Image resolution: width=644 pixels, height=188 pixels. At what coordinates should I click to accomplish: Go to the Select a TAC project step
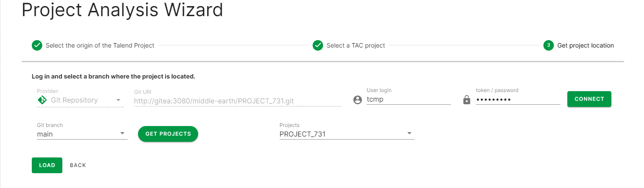pyautogui.click(x=356, y=45)
